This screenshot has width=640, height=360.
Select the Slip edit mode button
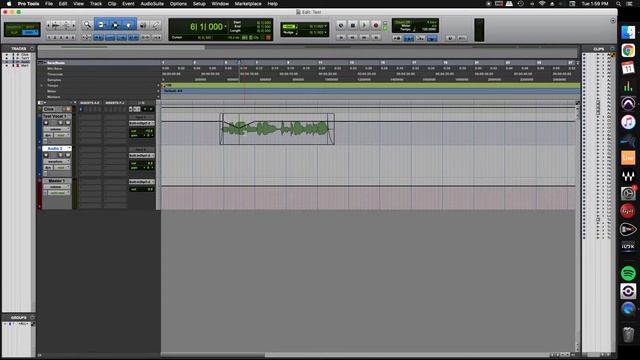[14, 32]
